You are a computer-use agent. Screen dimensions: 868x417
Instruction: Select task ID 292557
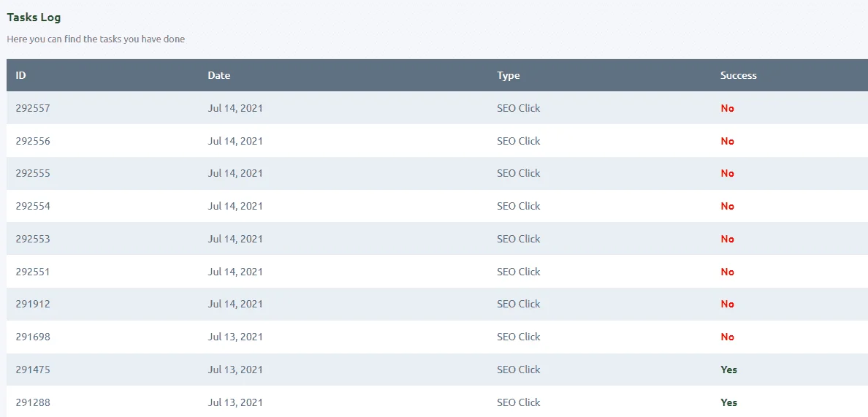point(33,108)
